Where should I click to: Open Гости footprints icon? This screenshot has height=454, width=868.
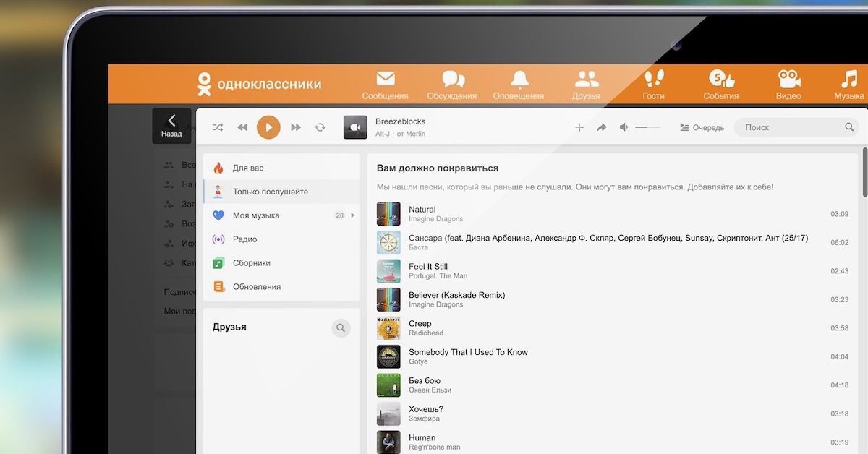tap(654, 79)
